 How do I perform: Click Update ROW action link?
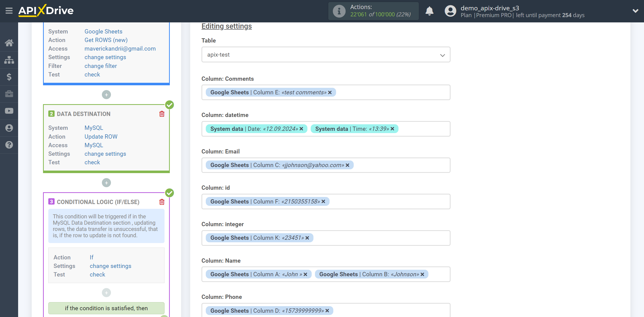101,137
